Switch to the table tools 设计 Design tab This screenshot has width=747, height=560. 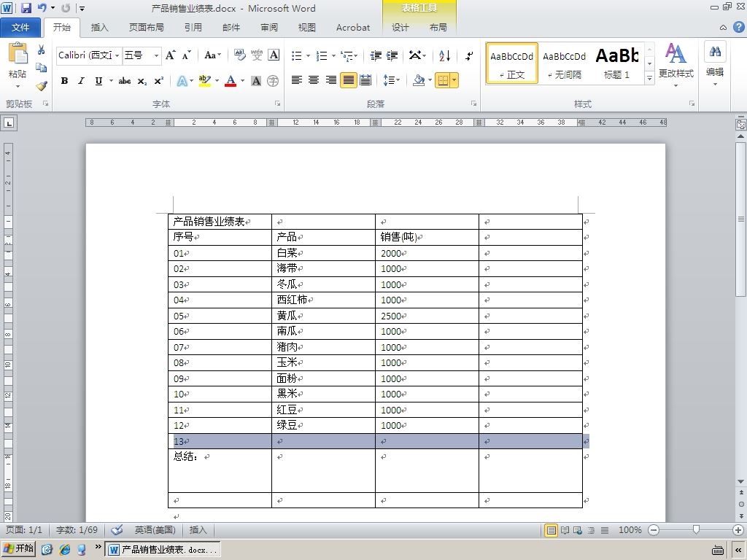coord(400,28)
